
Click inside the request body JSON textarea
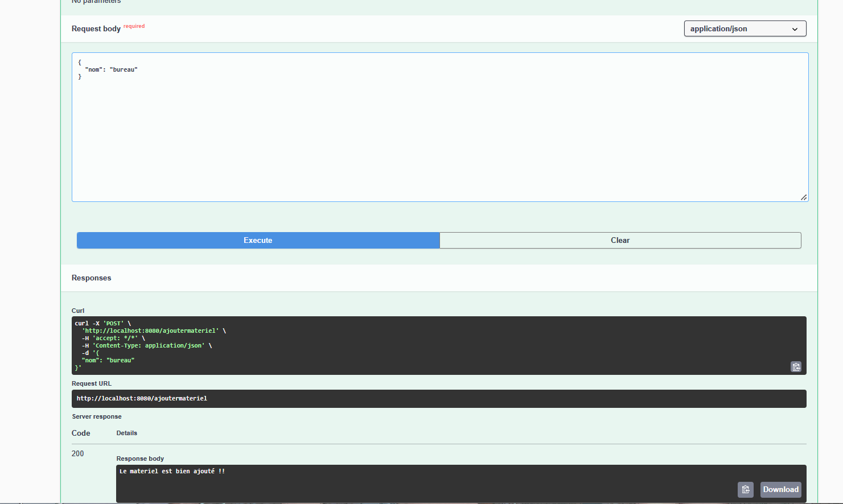tap(440, 127)
